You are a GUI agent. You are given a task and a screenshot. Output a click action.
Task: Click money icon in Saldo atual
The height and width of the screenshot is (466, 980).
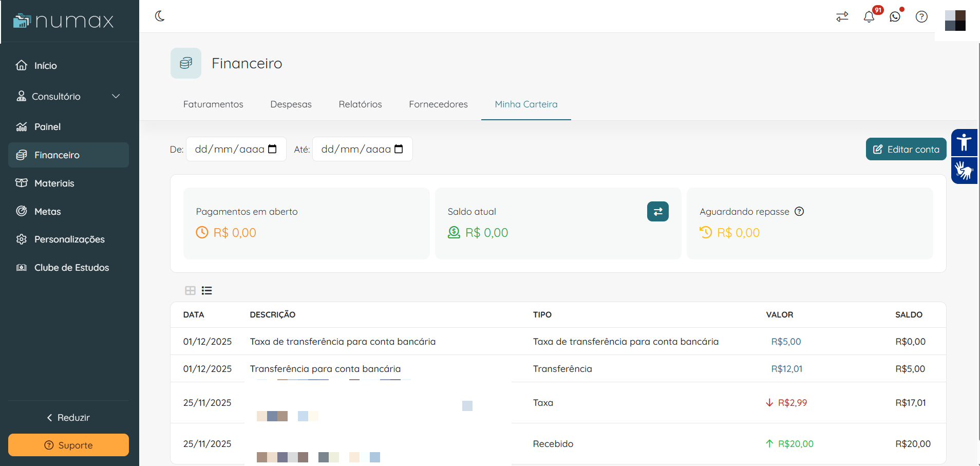click(x=454, y=233)
